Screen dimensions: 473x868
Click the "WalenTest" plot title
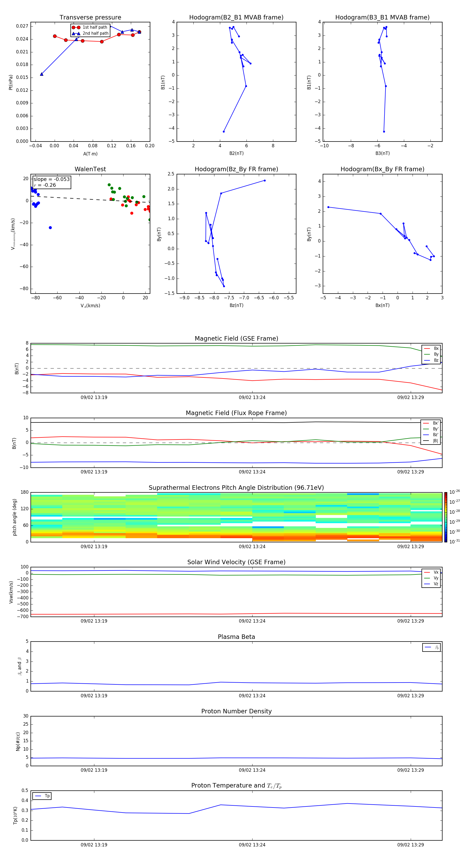point(90,169)
